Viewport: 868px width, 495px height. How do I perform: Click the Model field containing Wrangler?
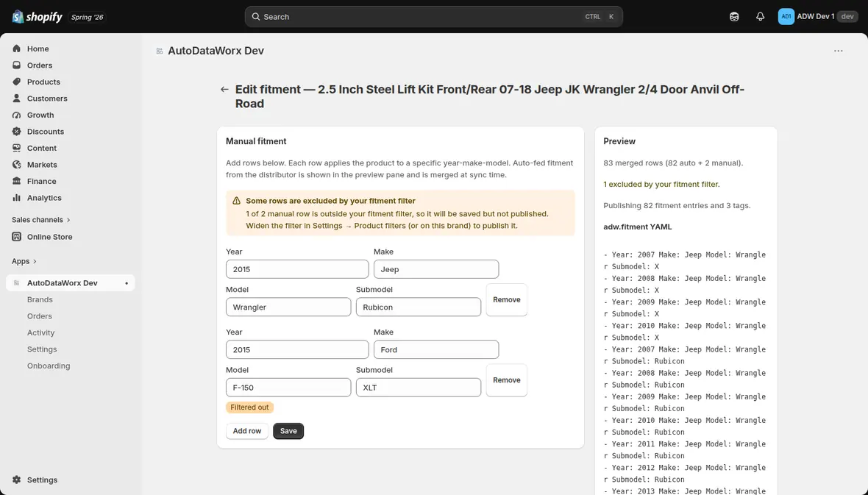pos(288,307)
